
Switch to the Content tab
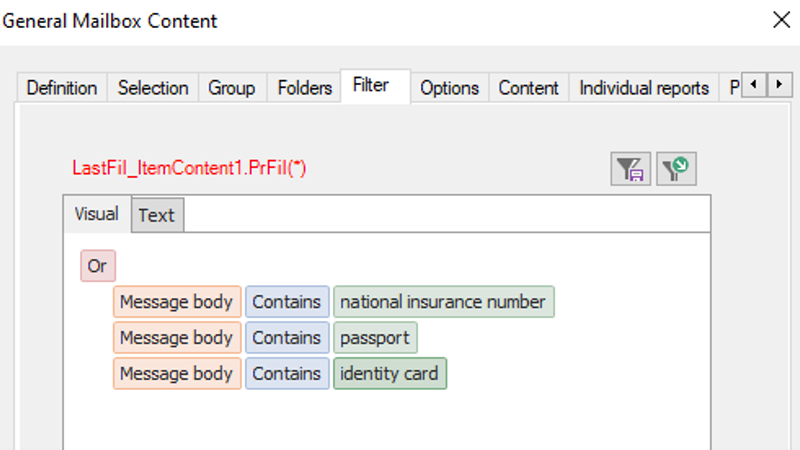tap(528, 88)
